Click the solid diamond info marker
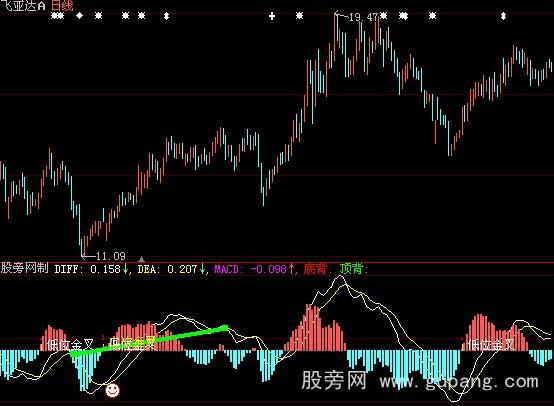Image resolution: width=554 pixels, height=406 pixels. tap(80, 16)
